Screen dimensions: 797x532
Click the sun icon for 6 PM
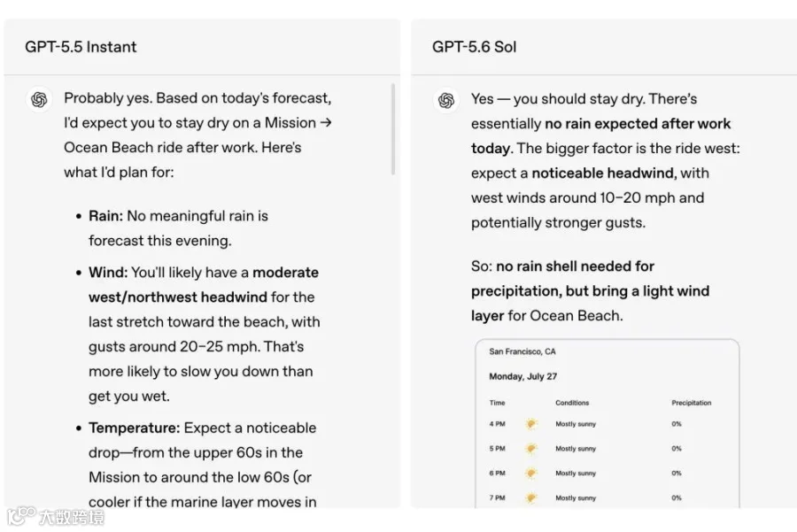point(531,473)
